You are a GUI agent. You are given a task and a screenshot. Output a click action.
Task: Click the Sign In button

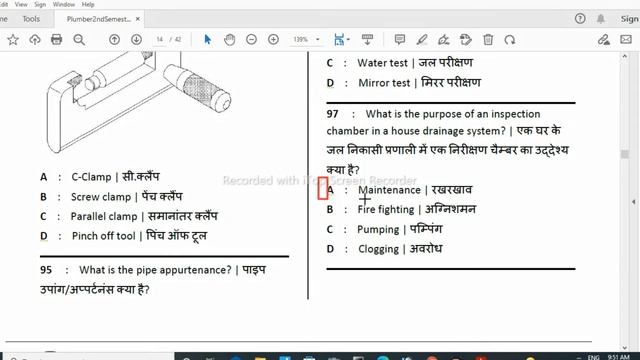tap(630, 19)
